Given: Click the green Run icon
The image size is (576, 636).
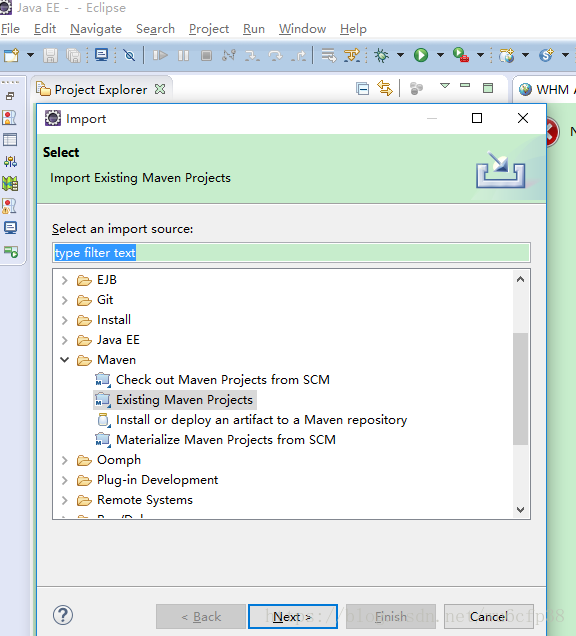Looking at the screenshot, I should coord(421,55).
